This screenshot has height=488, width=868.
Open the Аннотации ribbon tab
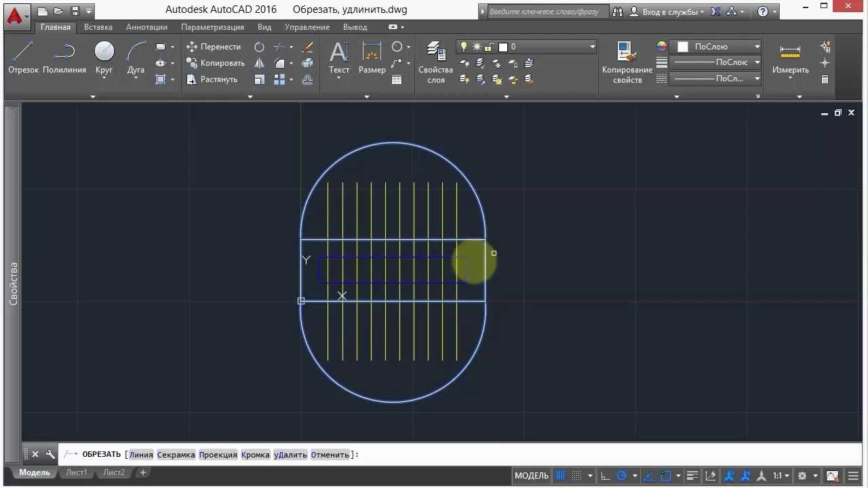click(x=146, y=27)
